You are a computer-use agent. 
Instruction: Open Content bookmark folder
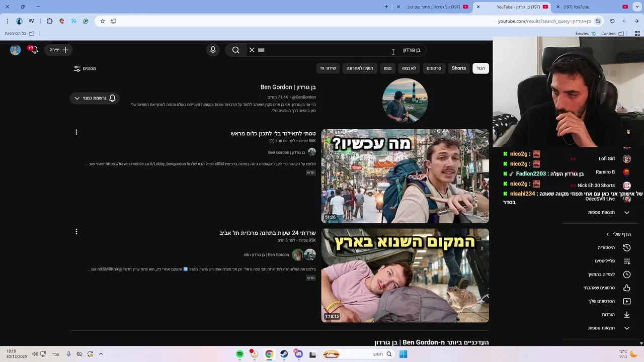coord(612,34)
